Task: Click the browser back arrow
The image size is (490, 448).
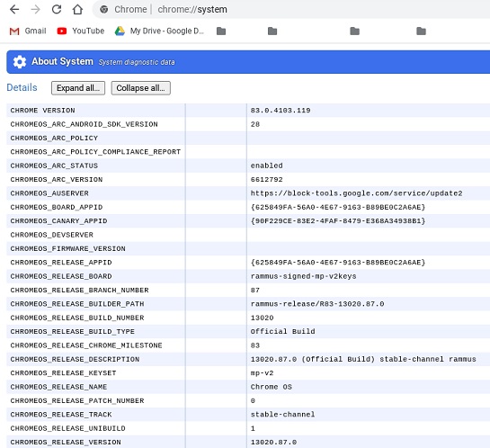Action: [14, 9]
